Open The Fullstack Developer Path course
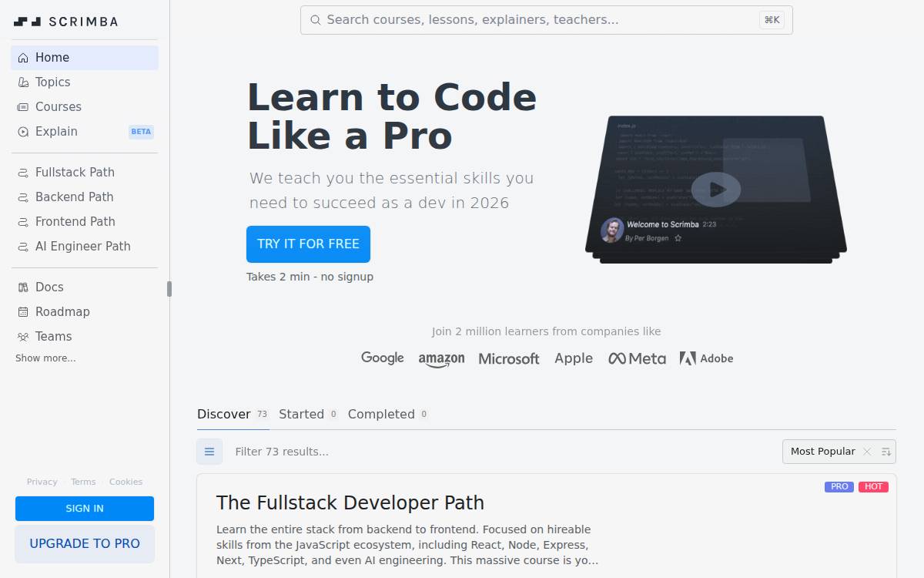 pyautogui.click(x=350, y=503)
